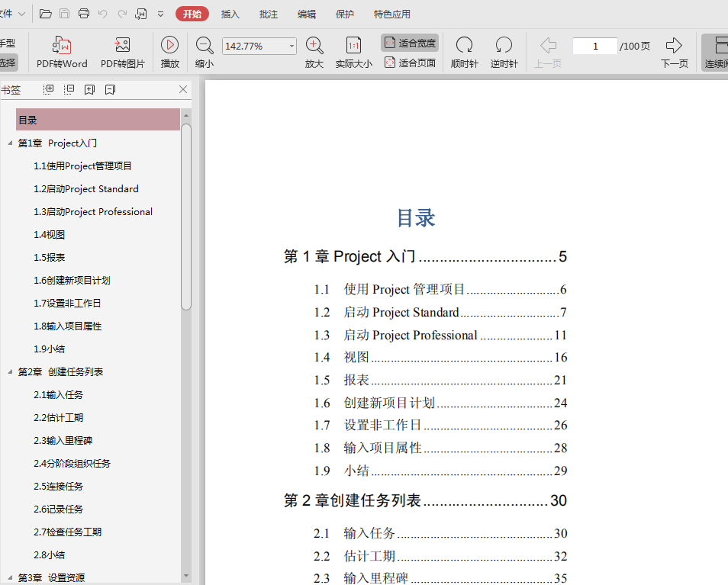
Task: Click the add bookmark icon
Action: point(89,89)
